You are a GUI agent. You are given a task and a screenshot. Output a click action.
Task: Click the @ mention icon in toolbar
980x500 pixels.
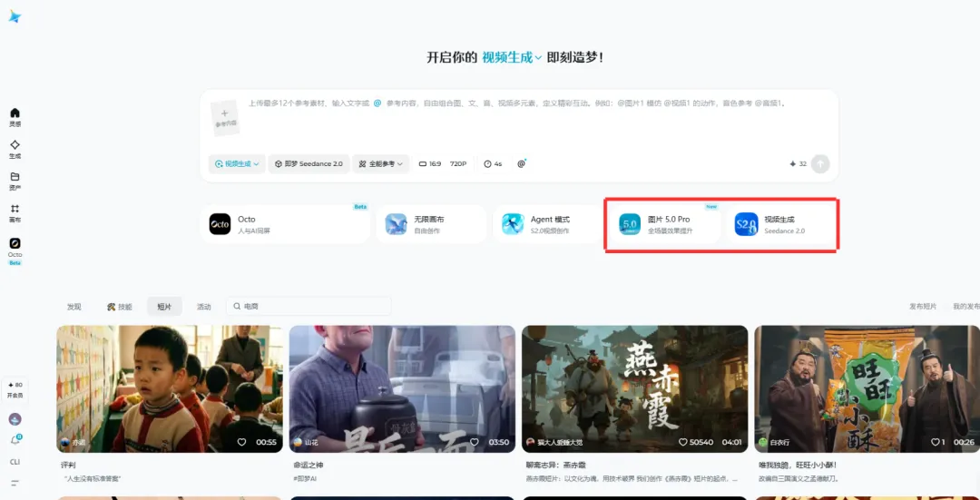(521, 163)
